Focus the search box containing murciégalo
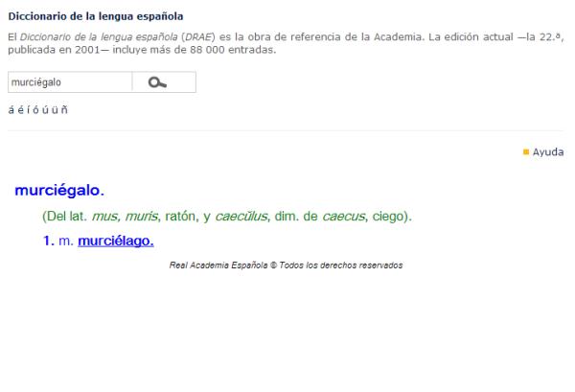This screenshot has height=392, width=575. tap(69, 82)
